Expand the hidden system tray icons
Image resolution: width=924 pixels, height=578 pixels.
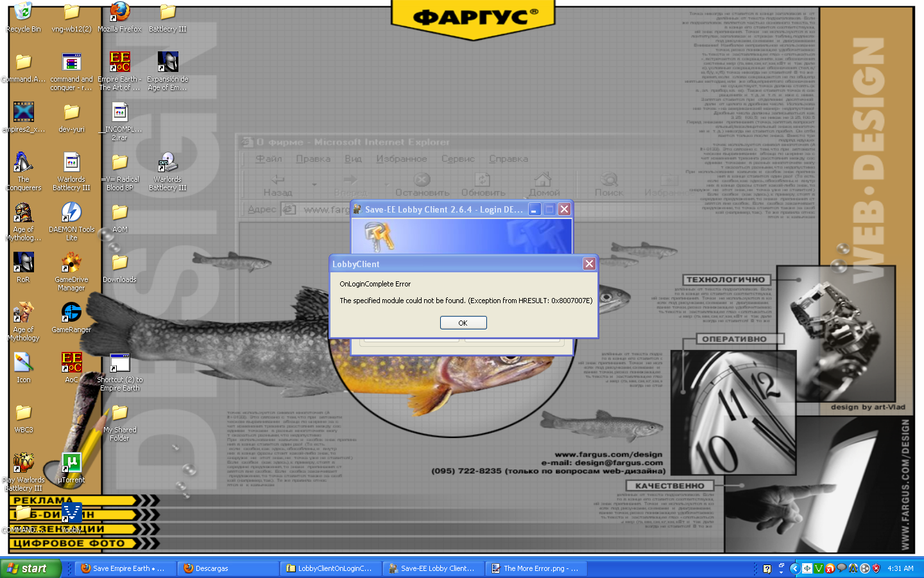coord(794,568)
